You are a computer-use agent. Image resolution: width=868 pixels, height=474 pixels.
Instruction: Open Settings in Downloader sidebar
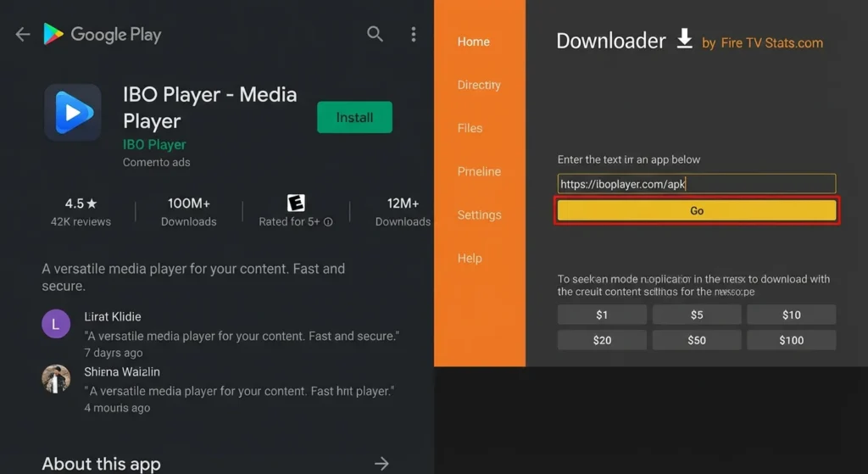(480, 215)
